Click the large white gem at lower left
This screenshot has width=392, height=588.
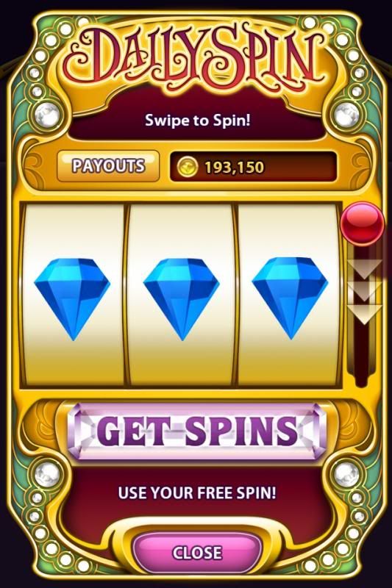click(x=47, y=473)
